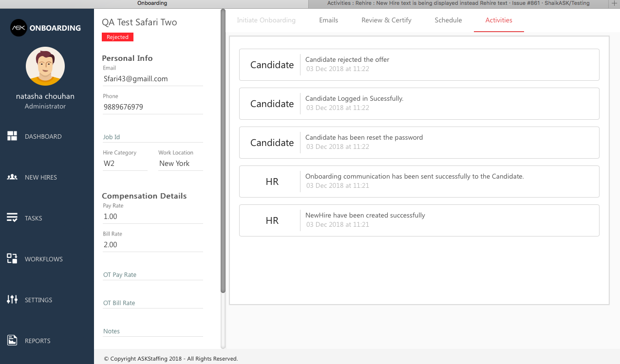
Task: Click the Tasks checklist icon
Action: pyautogui.click(x=12, y=218)
